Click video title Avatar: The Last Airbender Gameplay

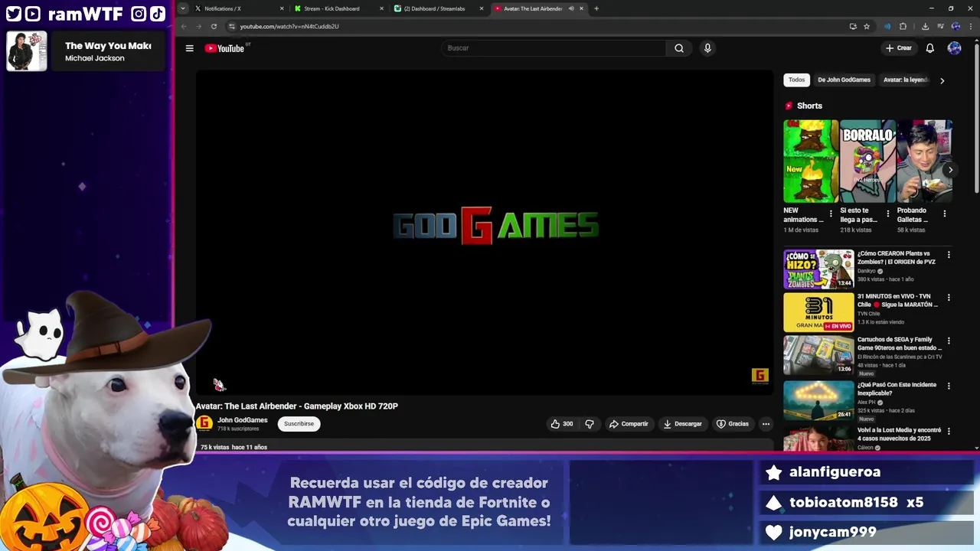(297, 406)
